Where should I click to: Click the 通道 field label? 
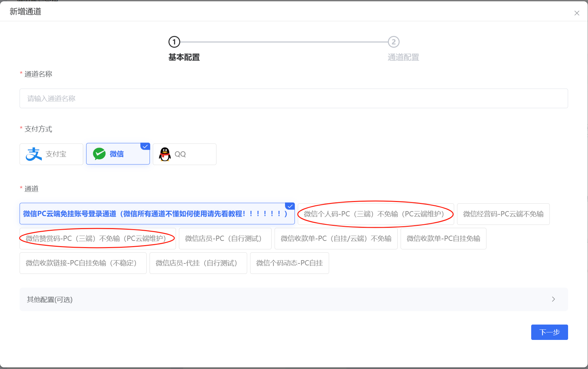tap(31, 189)
